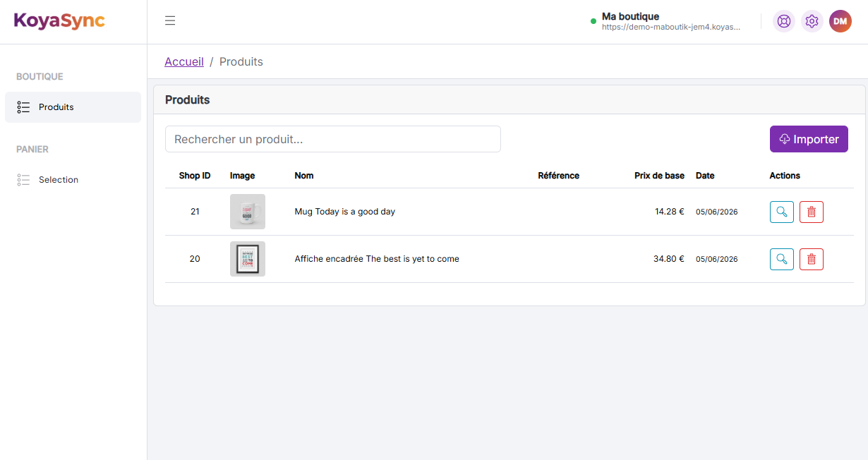Click the Shop ID column header
The height and width of the screenshot is (460, 868).
(195, 176)
